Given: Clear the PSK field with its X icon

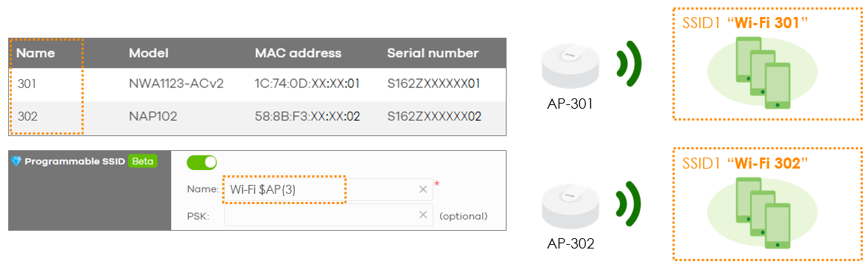Looking at the screenshot, I should tap(423, 215).
